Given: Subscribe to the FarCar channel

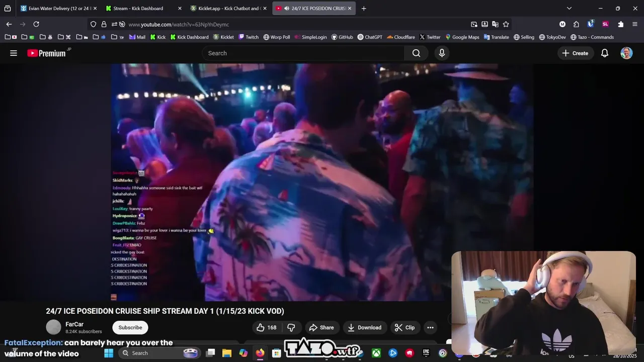Looking at the screenshot, I should pos(130,327).
